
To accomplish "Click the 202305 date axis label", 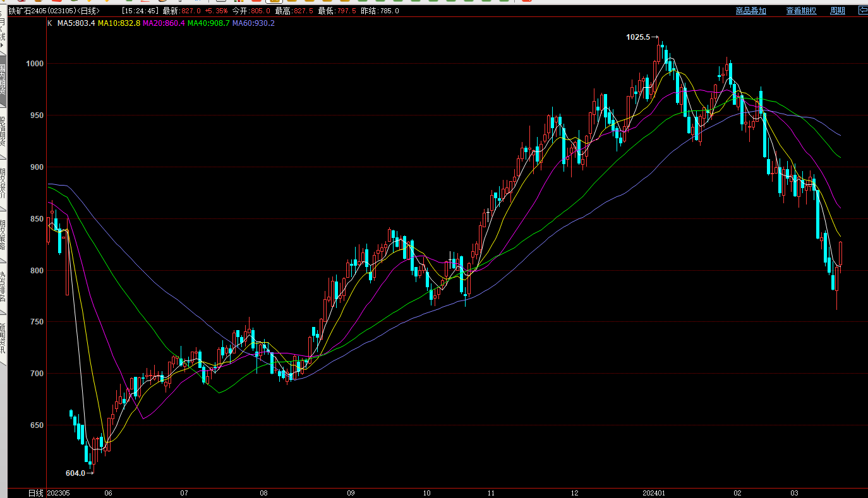I will click(59, 493).
